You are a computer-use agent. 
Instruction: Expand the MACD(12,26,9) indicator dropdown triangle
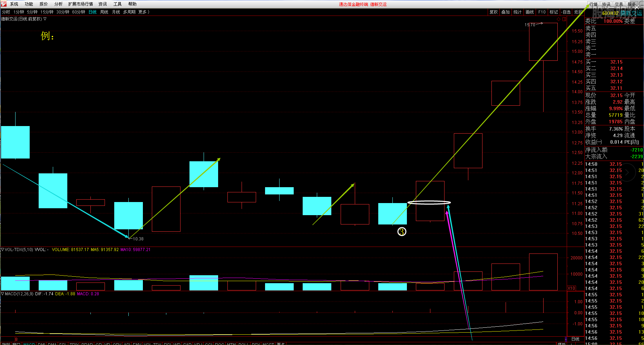2,294
